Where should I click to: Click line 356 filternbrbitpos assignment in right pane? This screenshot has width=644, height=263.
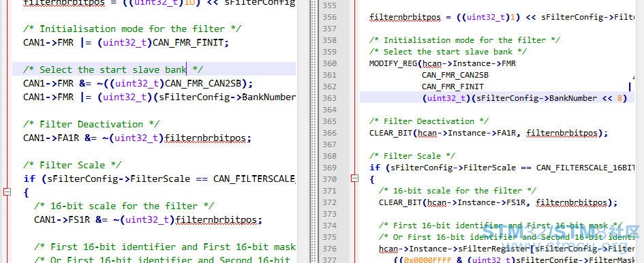click(502, 17)
